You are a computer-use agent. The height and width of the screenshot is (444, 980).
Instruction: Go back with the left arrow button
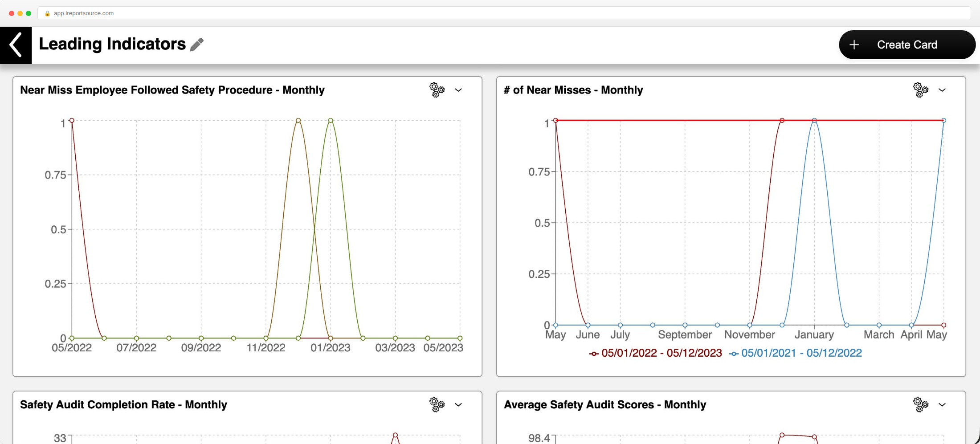click(16, 45)
